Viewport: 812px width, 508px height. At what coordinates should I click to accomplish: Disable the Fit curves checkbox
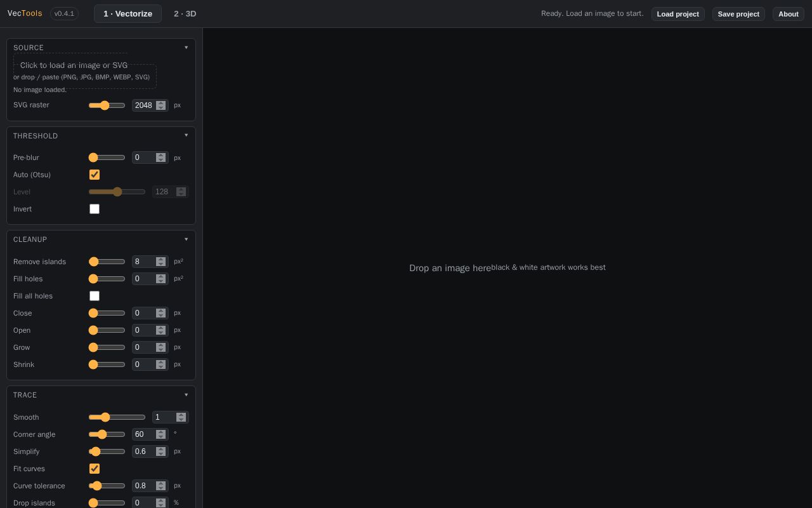(95, 469)
